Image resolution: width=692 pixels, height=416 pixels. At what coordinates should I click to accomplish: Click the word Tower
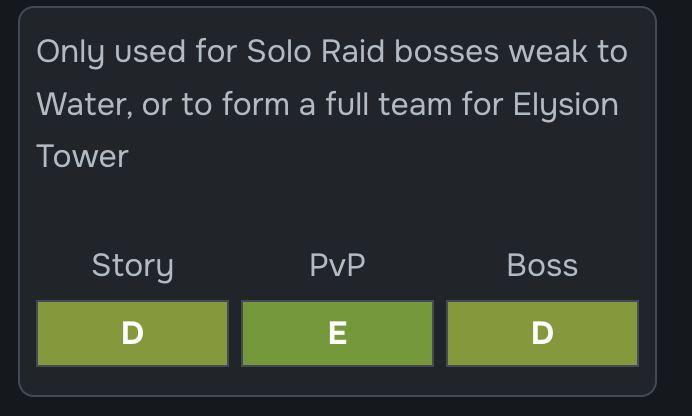pos(83,157)
